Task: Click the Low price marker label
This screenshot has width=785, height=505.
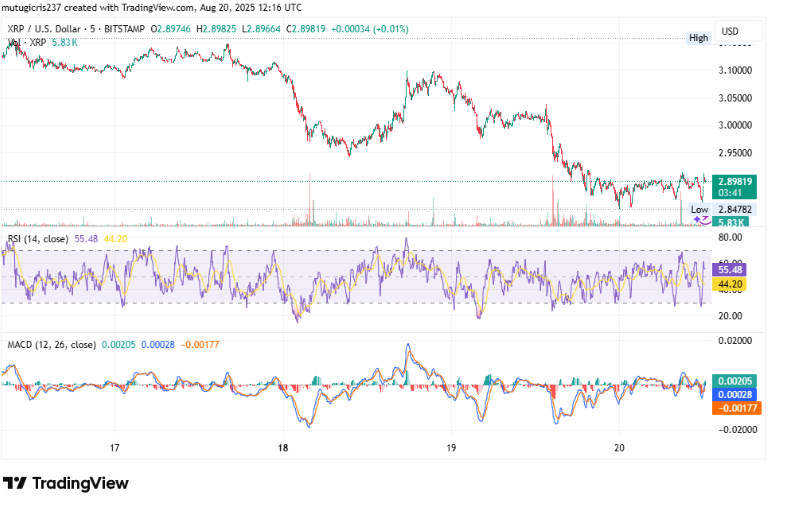Action: [698, 209]
